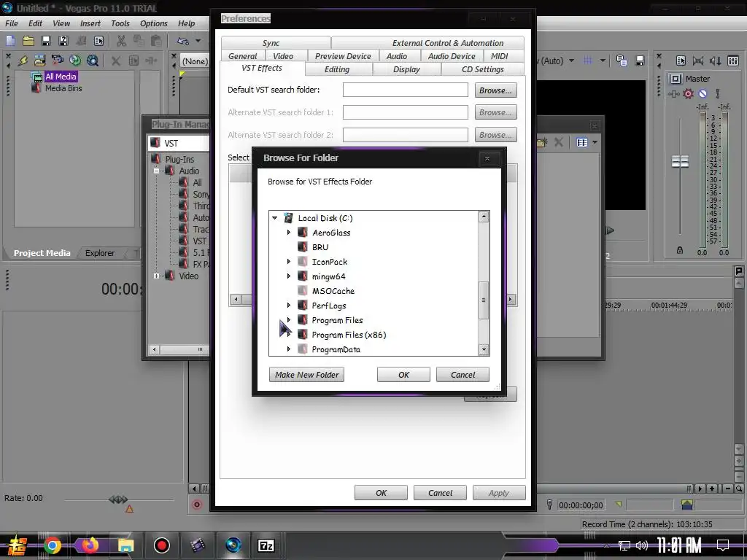Screen dimensions: 747x560
Task: Open 7-Zip from the taskbar
Action: (266, 545)
